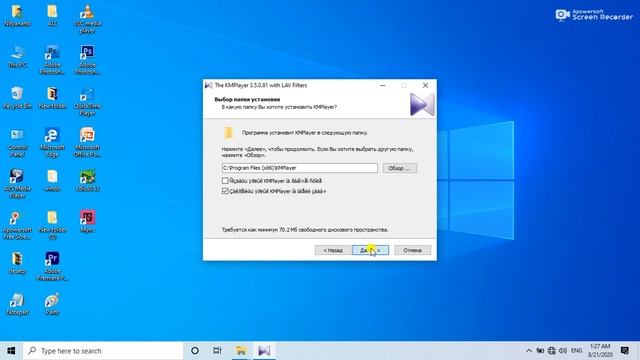Show hidden system tray icons
This screenshot has height=360, width=640.
click(529, 351)
